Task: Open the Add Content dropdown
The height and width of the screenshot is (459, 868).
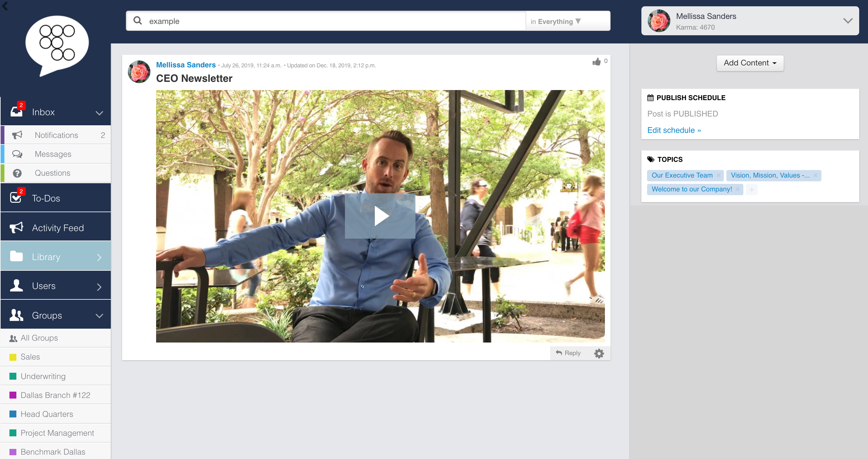Action: click(750, 63)
